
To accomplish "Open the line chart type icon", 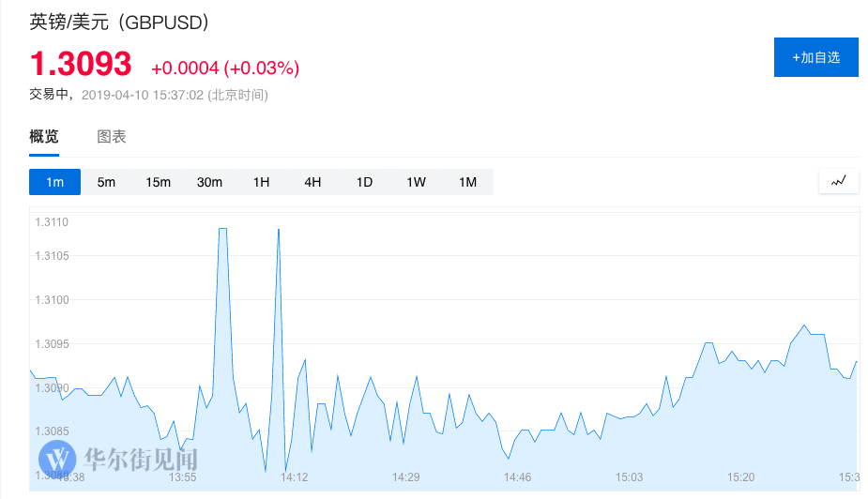I will point(838,181).
